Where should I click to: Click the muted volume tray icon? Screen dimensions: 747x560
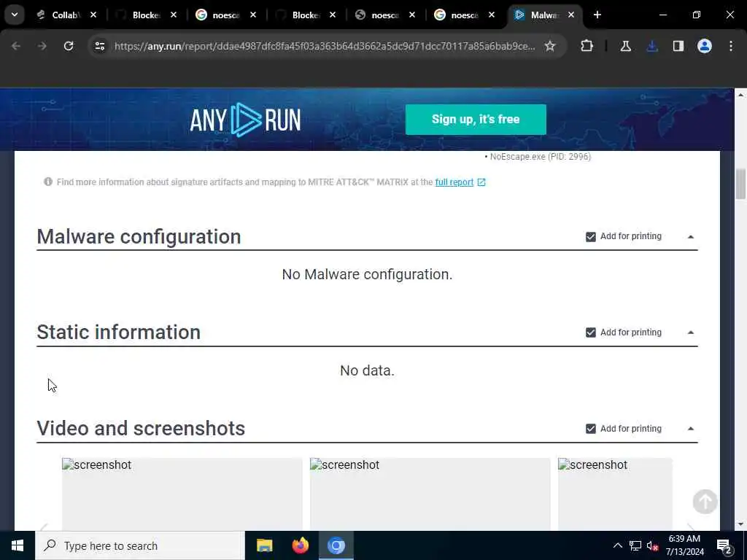tap(652, 545)
